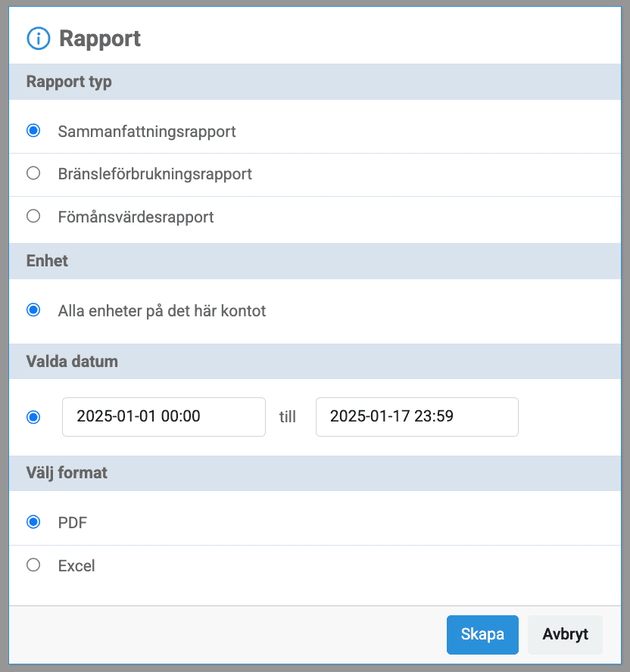630x672 pixels.
Task: Switch format to the Excel radio button
Action: point(33,565)
